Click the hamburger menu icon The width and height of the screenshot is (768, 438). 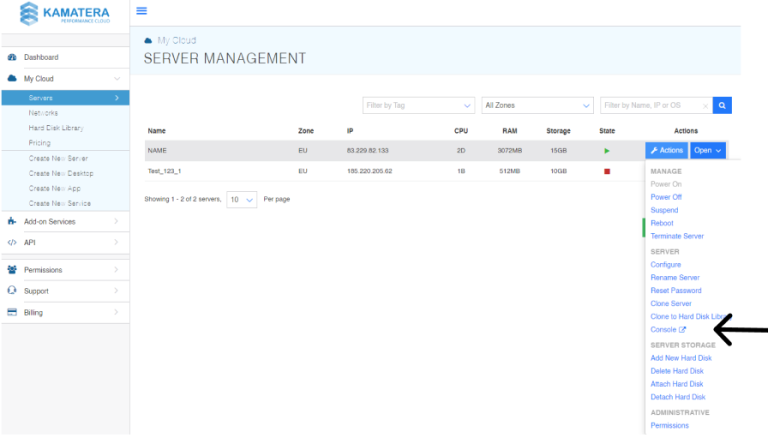[x=141, y=11]
